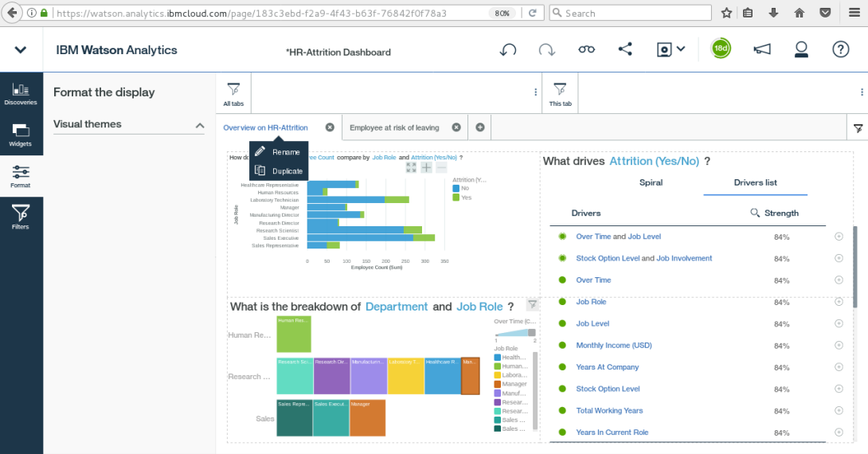Switch to the Spiral view tab
Viewport: 868px width, 454px height.
pyautogui.click(x=651, y=182)
